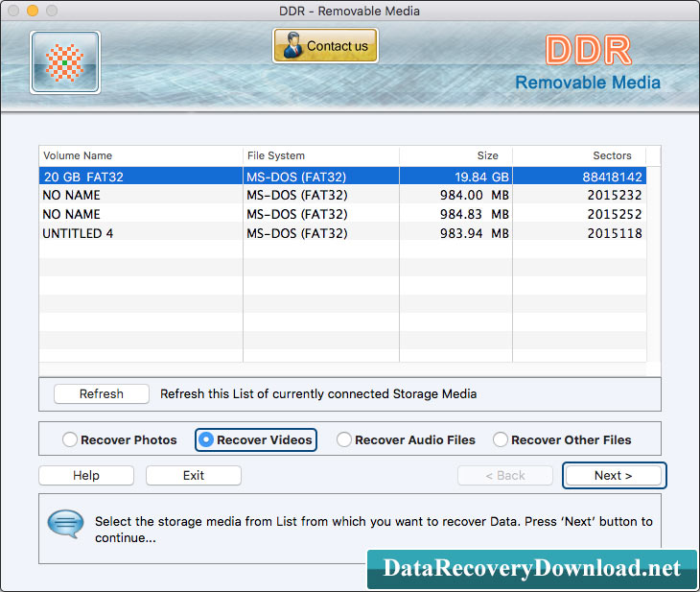Screen dimensions: 700x592
Task: Select the NO NAME 984.00 MB volume
Action: pos(342,195)
